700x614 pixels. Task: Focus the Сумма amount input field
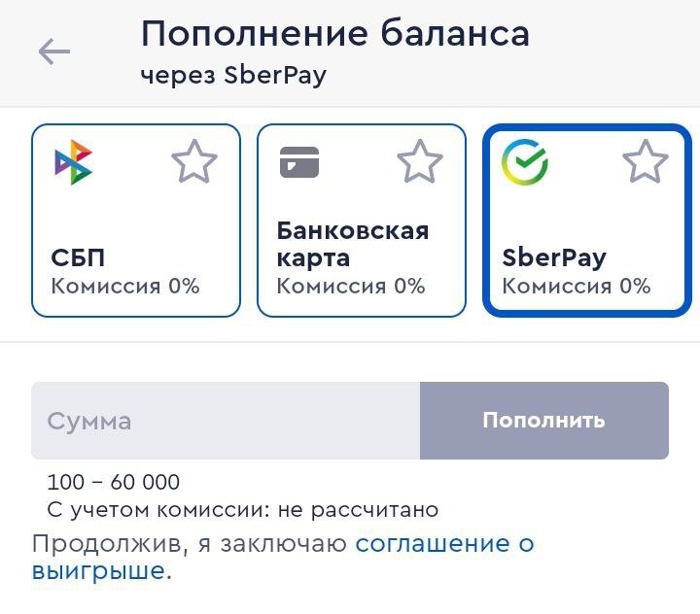coord(226,421)
